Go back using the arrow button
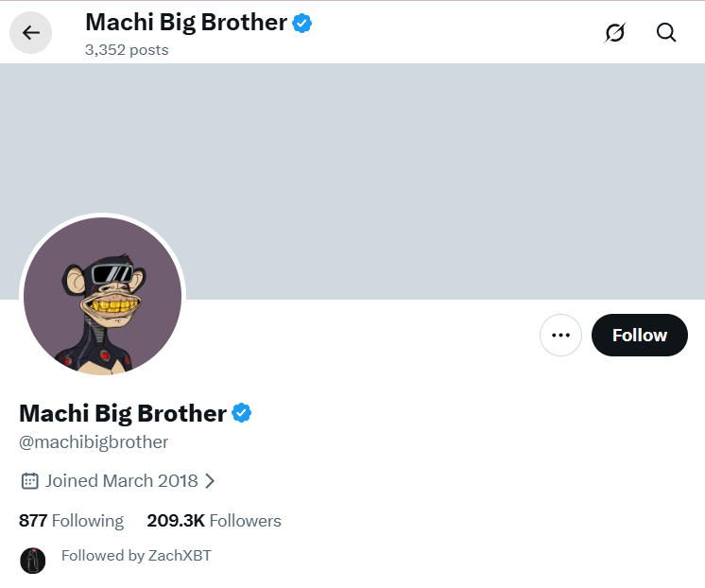Viewport: 705px width, 588px height. click(31, 33)
